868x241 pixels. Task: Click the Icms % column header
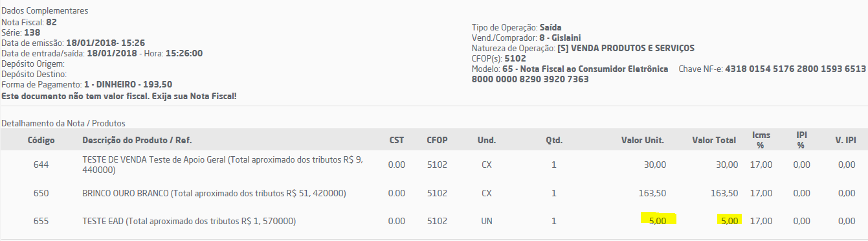[x=761, y=140]
